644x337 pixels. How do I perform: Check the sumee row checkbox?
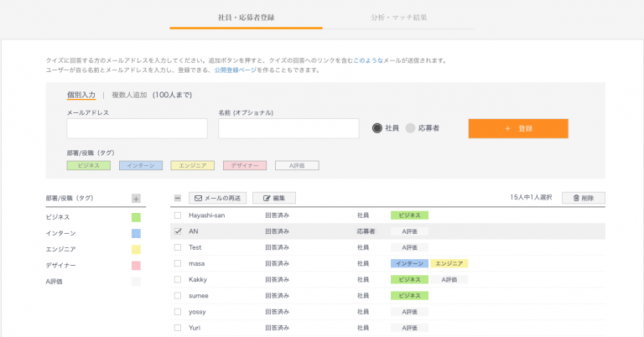[x=178, y=296]
